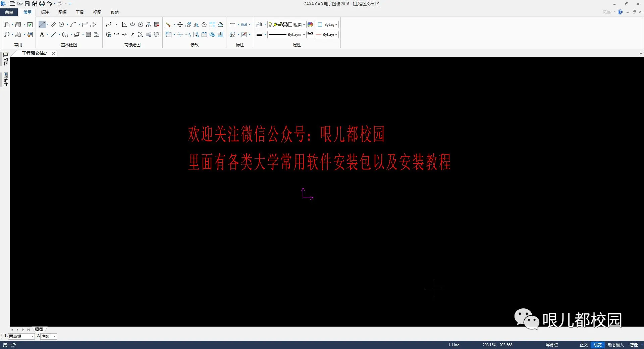Click the 风格 style button at top right
Screen dimensions: 644x349
(607, 12)
